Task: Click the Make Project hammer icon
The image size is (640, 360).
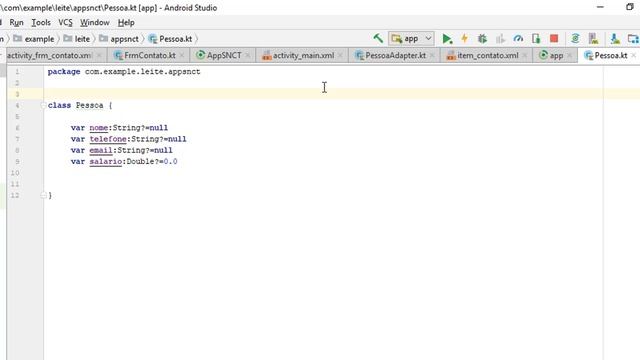Action: click(378, 39)
